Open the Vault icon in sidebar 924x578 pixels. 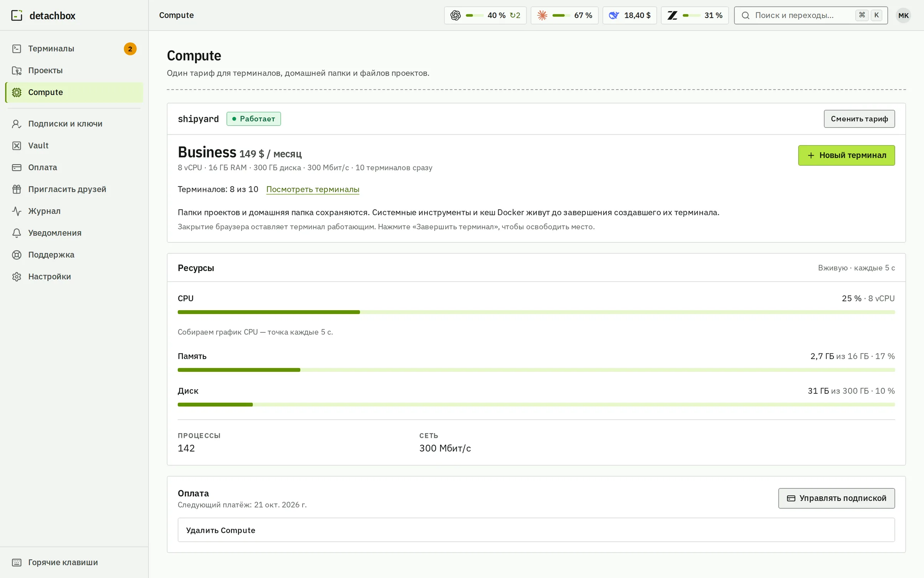click(17, 146)
